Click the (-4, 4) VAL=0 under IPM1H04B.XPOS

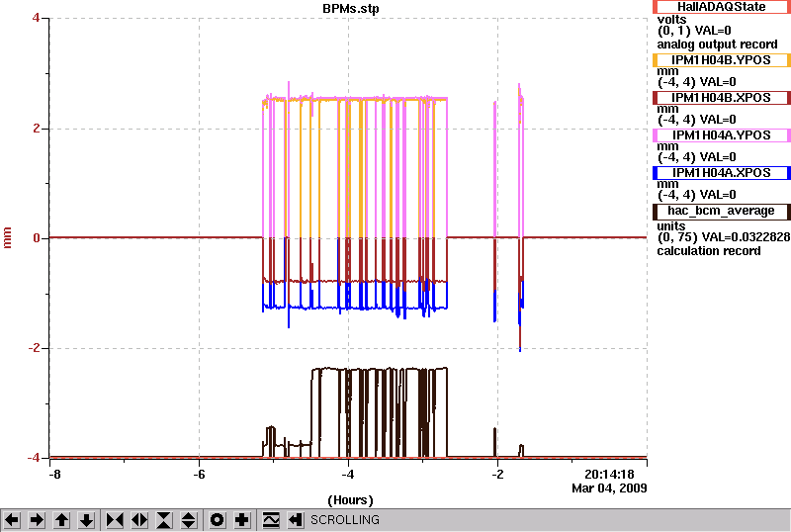tap(697, 120)
